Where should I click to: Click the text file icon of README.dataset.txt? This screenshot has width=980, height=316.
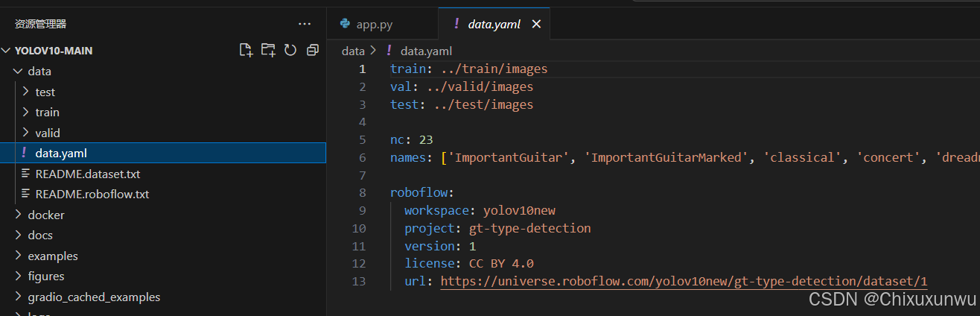click(x=26, y=174)
